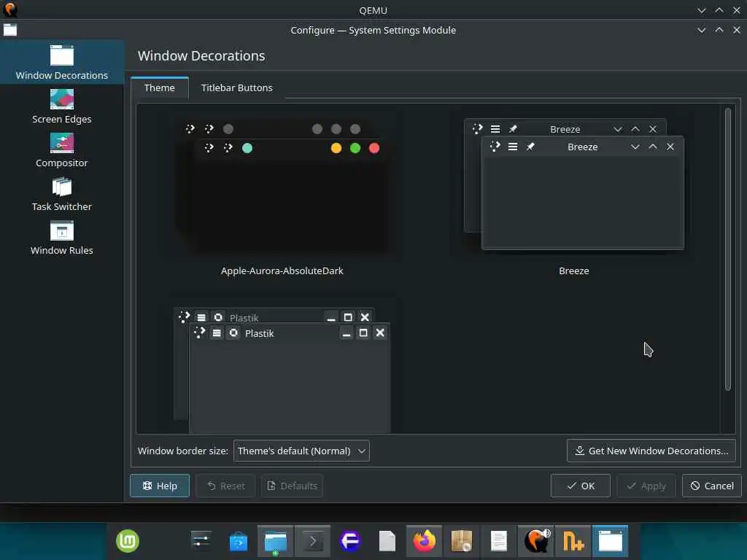Open the Compositor settings module

(62, 150)
